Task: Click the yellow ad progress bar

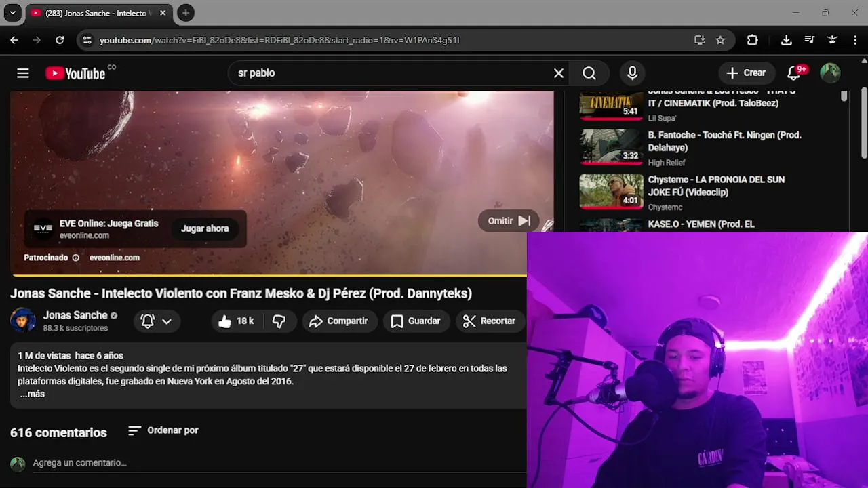Action: [269, 276]
